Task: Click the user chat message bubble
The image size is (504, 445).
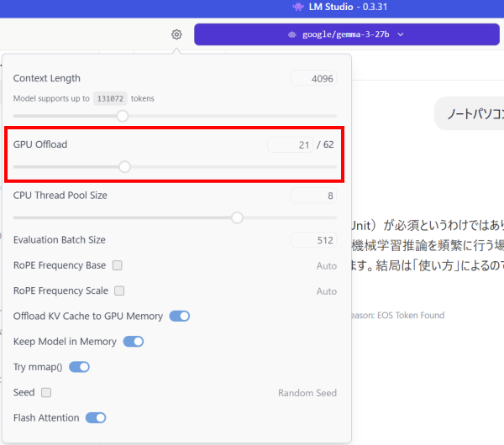Action: point(470,114)
